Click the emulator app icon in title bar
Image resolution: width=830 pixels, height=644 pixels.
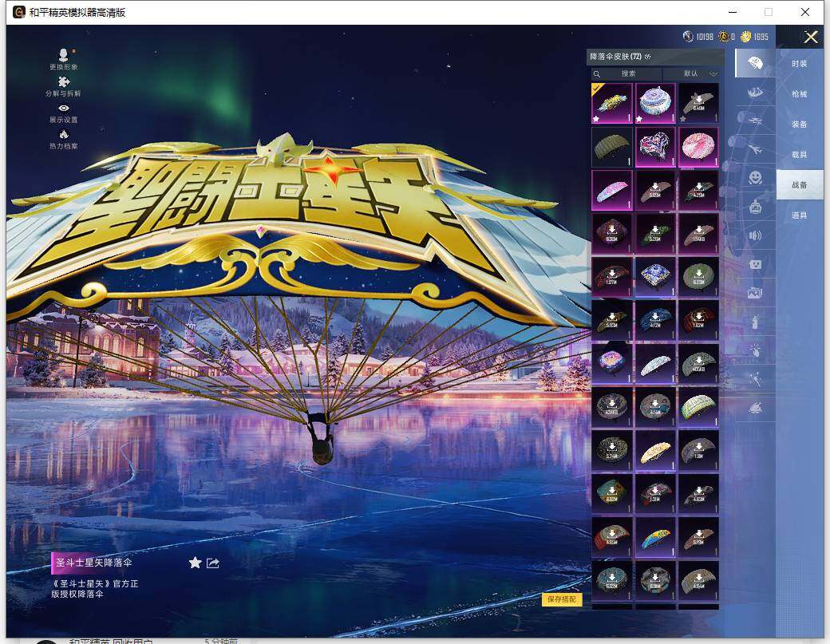[19, 12]
